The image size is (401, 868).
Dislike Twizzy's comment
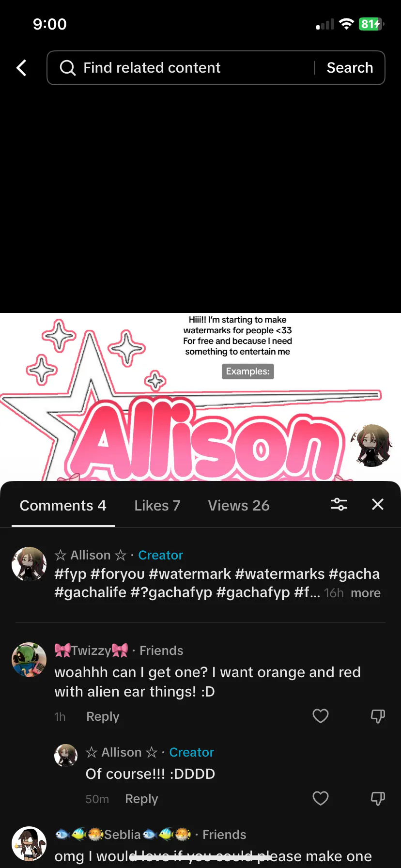pyautogui.click(x=378, y=716)
